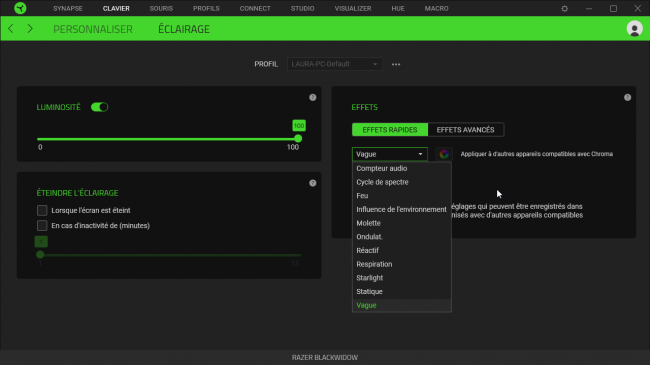Click the brightness slider handle at 100
Screen dimensions: 650x365
(x=298, y=139)
